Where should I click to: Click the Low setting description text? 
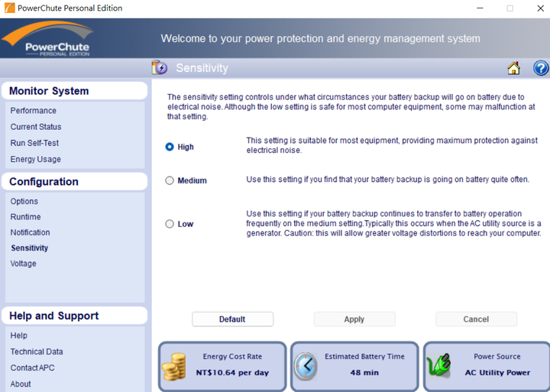click(393, 224)
